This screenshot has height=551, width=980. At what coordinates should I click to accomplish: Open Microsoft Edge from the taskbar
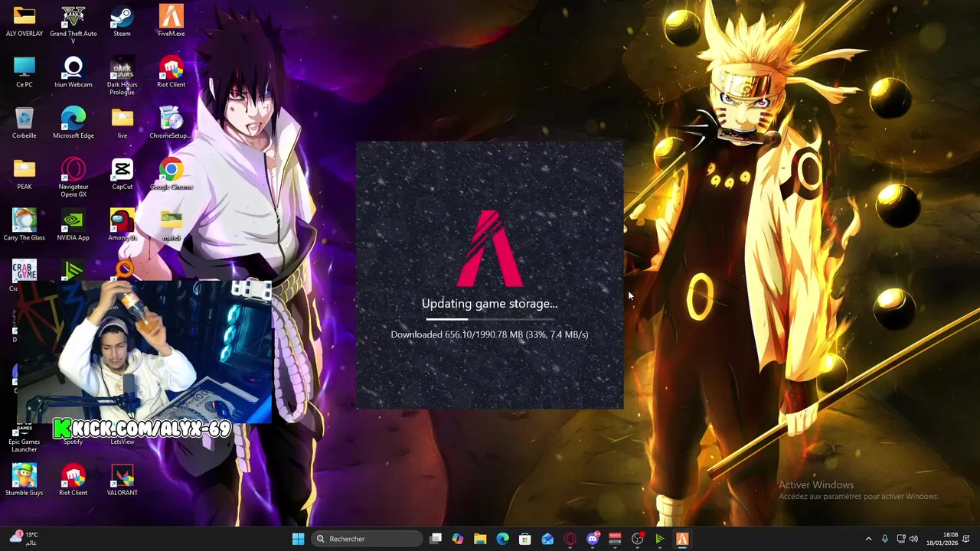(502, 539)
